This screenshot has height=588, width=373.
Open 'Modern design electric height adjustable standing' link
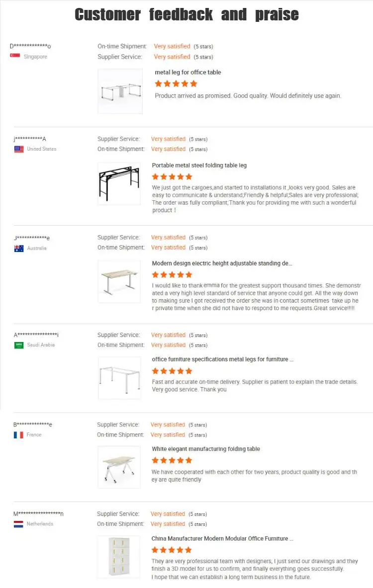[x=222, y=263]
